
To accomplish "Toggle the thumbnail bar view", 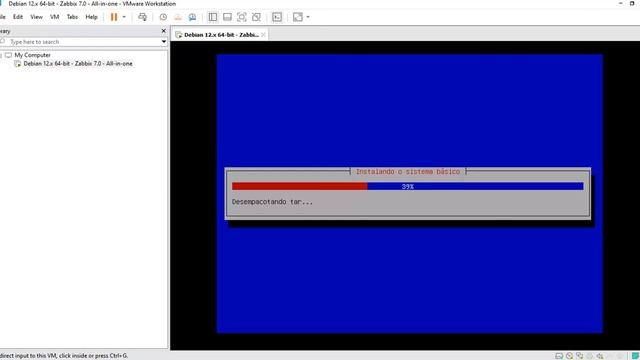I will click(227, 17).
